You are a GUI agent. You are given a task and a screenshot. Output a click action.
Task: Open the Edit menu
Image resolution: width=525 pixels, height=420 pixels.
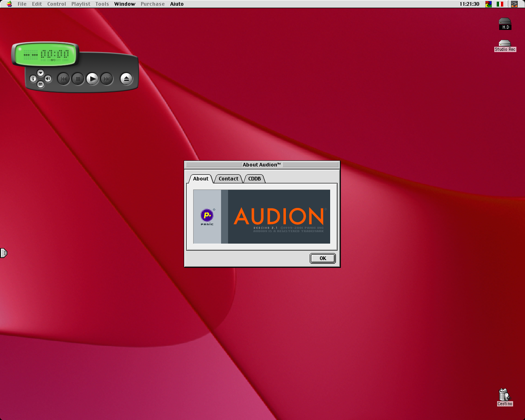point(37,4)
